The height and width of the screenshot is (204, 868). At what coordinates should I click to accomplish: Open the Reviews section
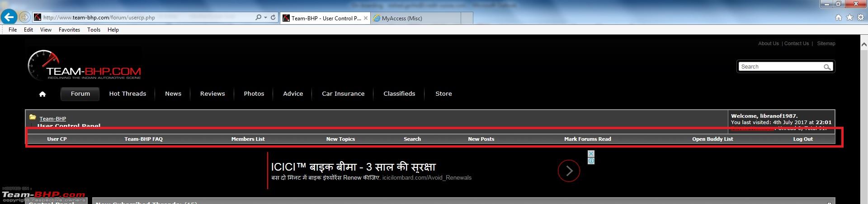212,94
